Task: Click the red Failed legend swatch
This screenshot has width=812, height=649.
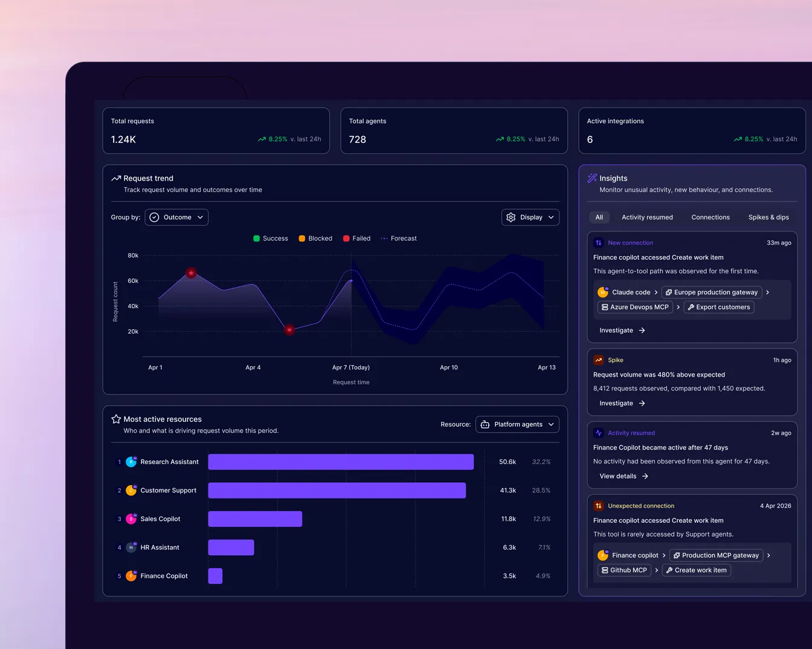Action: (346, 239)
